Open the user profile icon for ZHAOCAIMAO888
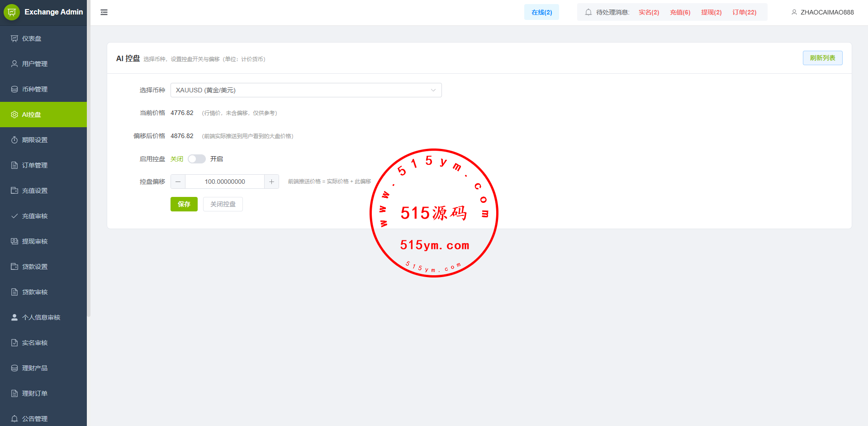868x426 pixels. [x=794, y=12]
